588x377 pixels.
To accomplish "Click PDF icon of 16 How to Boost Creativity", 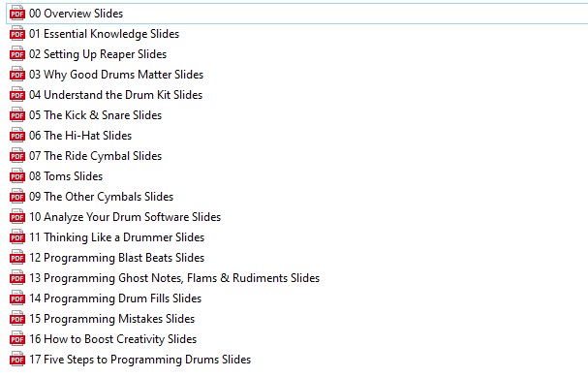I will click(x=17, y=338).
